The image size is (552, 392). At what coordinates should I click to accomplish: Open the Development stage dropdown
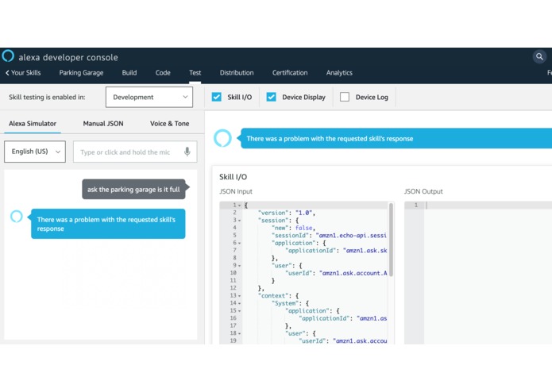click(x=149, y=97)
